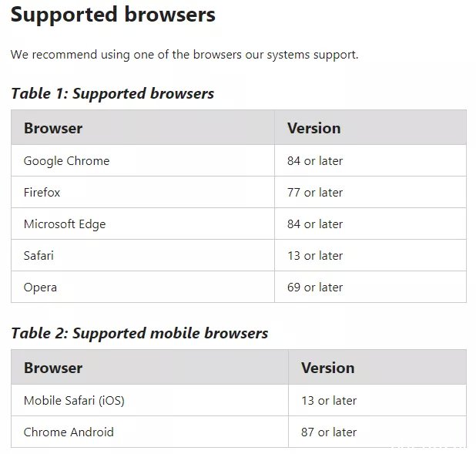Select Safari's 13 or later version cell
This screenshot has height=454, width=476.
(x=370, y=256)
